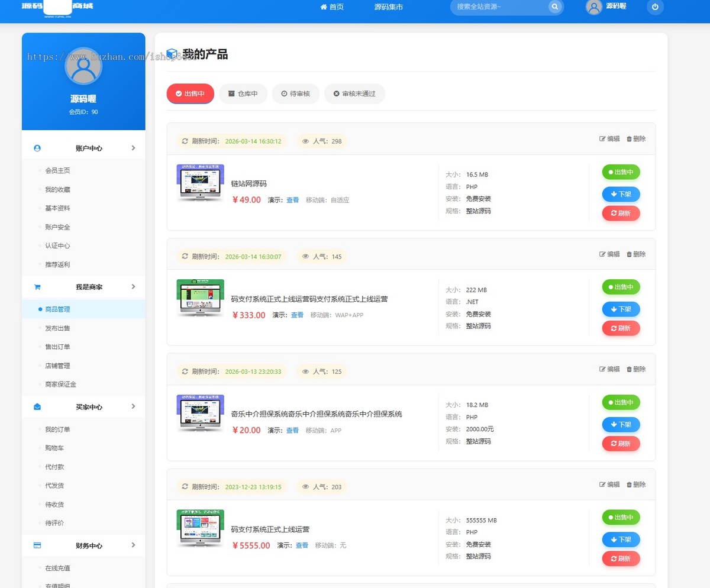
Task: Switch to 仓库中 tab
Action: coord(243,93)
